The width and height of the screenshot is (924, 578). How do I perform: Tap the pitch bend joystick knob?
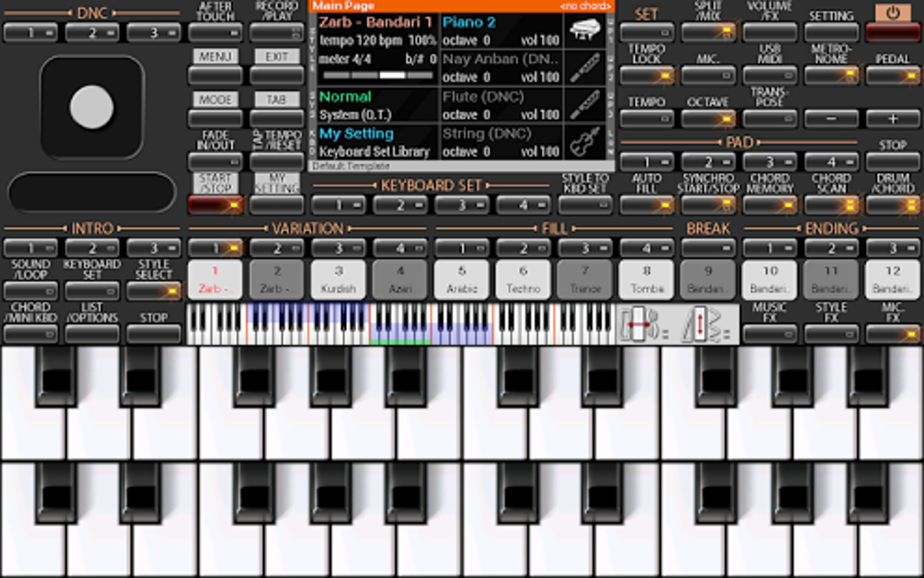pos(91,107)
